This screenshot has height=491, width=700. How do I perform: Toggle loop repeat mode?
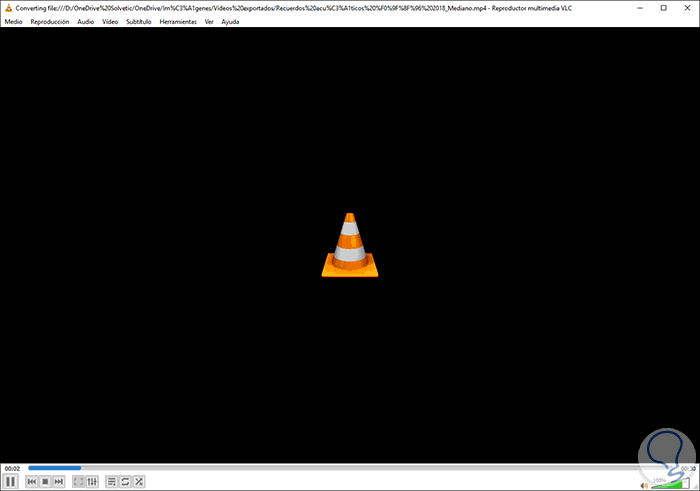click(x=125, y=482)
